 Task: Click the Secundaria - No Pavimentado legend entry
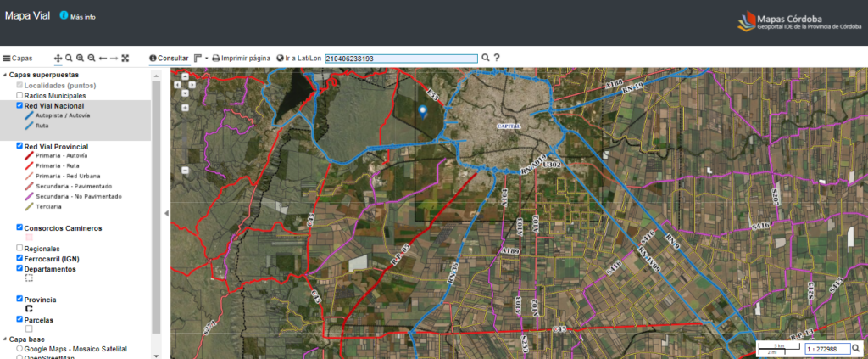[x=73, y=197]
